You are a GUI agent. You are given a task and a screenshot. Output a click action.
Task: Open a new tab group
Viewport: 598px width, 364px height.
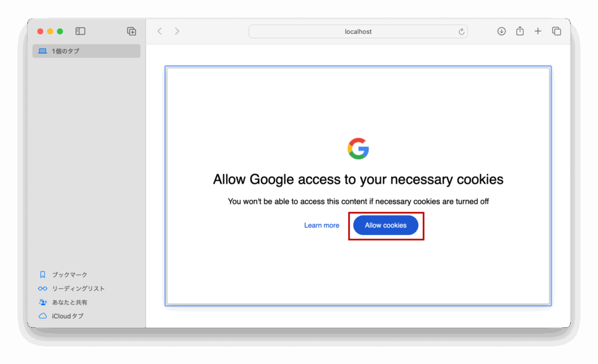tap(131, 32)
